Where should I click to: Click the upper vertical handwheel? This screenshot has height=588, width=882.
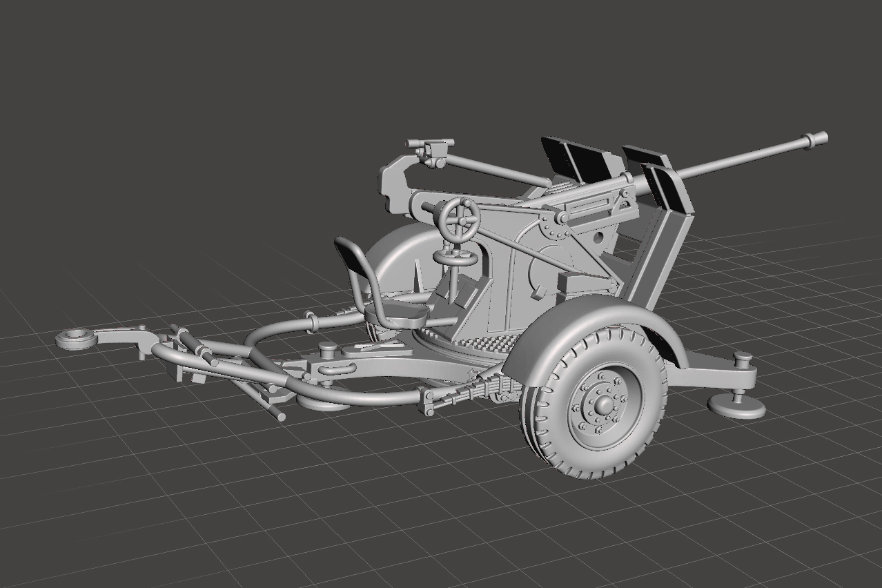click(460, 219)
